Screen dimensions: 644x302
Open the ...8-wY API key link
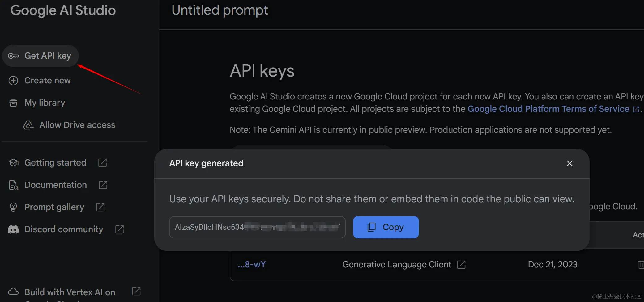point(252,265)
